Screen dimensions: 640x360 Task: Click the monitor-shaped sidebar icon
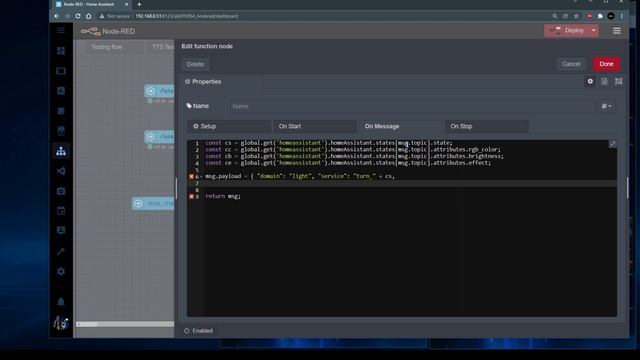click(61, 71)
